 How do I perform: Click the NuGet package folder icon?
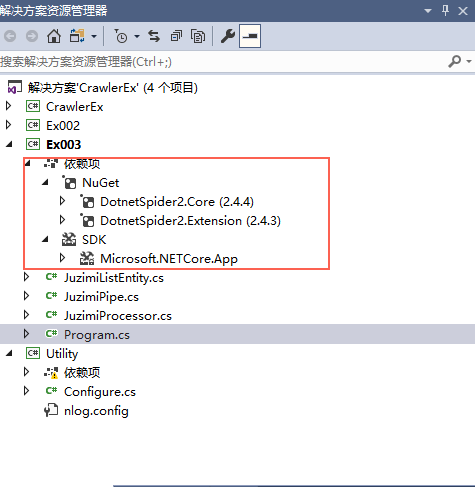69,182
